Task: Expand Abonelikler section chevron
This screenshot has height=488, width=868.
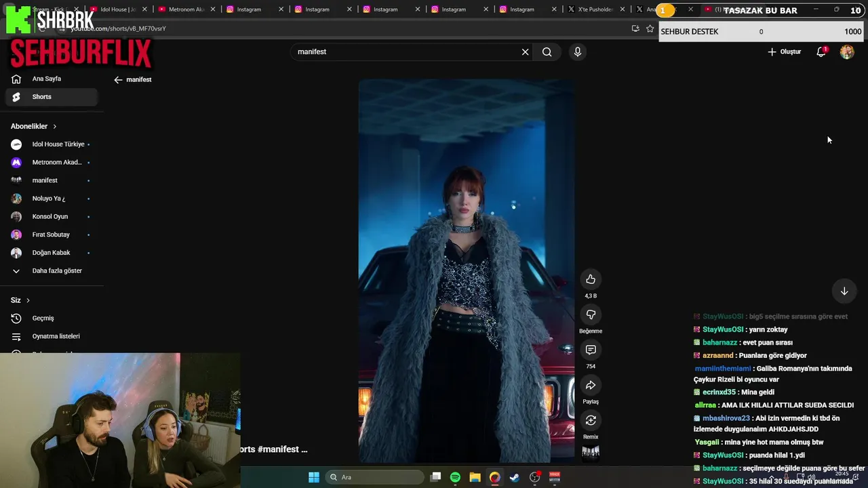Action: 55,126
